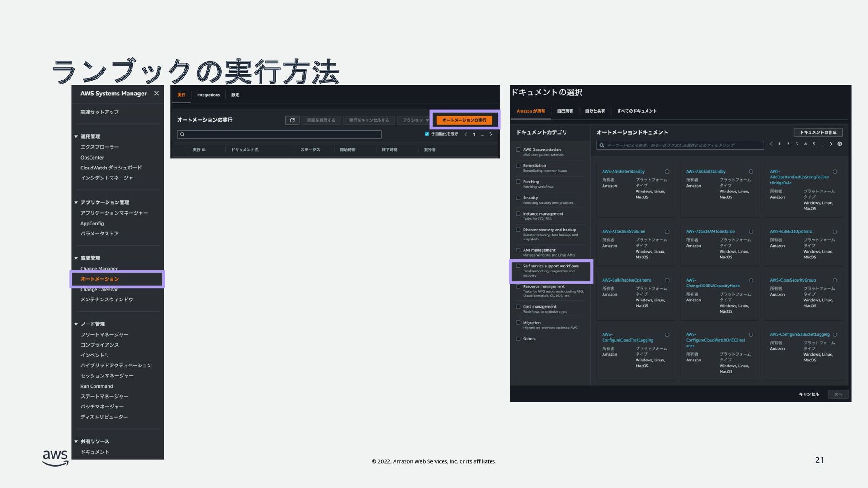This screenshot has width=868, height=488.
Task: Collapse the ノード管理 section
Action: pyautogui.click(x=76, y=324)
